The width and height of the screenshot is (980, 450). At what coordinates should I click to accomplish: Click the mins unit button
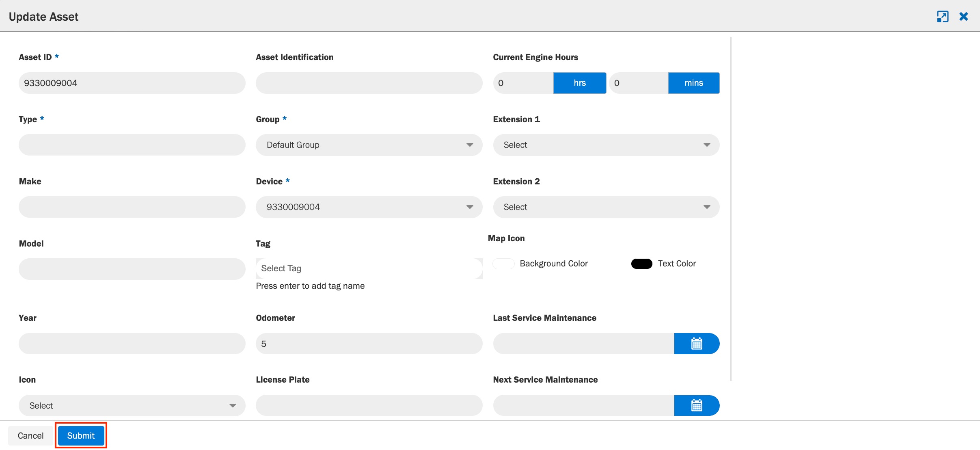pyautogui.click(x=694, y=83)
